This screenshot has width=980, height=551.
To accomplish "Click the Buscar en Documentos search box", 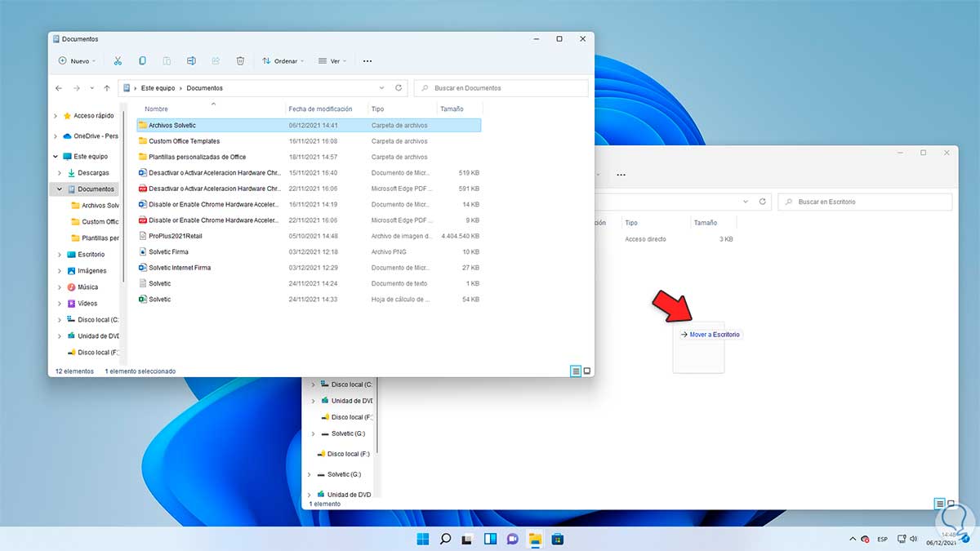I will pos(501,88).
